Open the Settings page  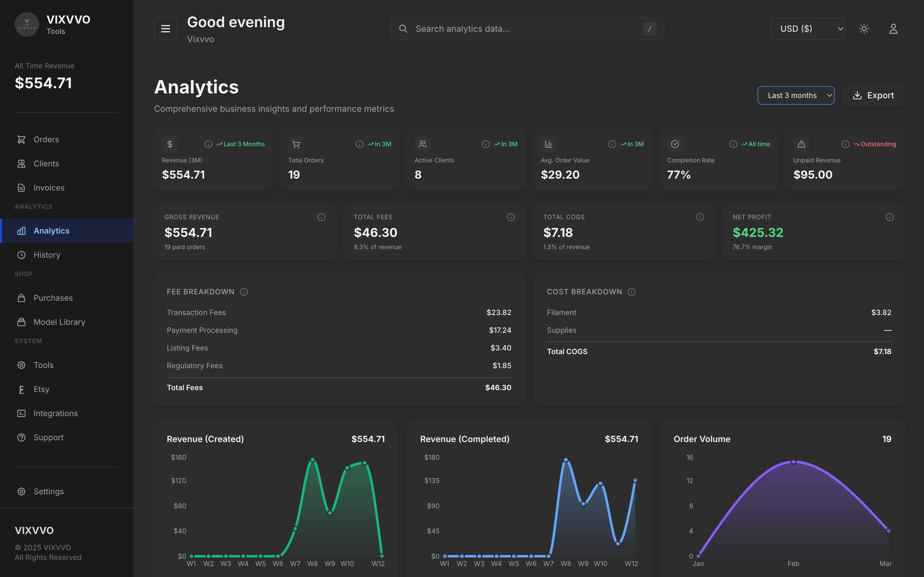[x=48, y=492]
